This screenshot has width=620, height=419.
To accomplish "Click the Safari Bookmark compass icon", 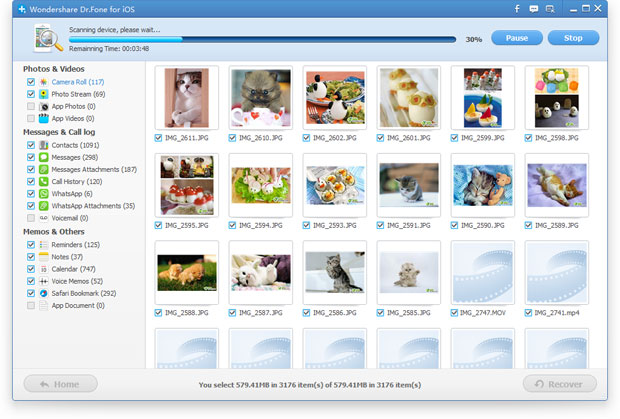I will (x=43, y=293).
